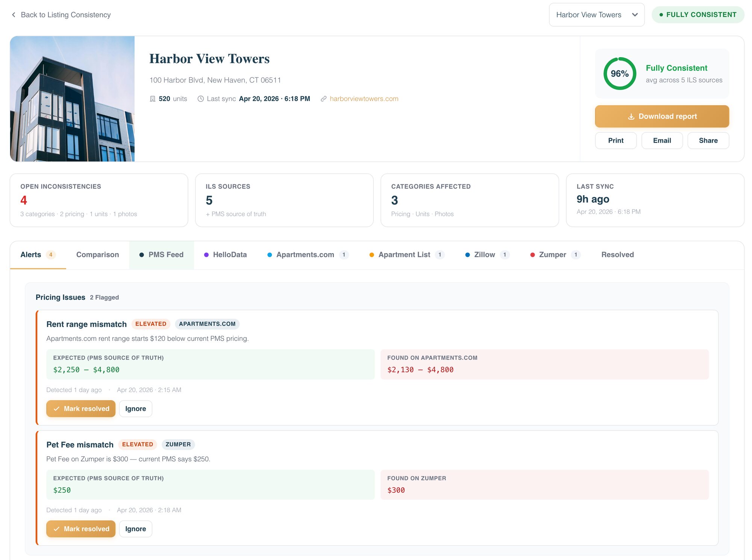Open the HelloData tab
752x560 pixels.
[226, 255]
